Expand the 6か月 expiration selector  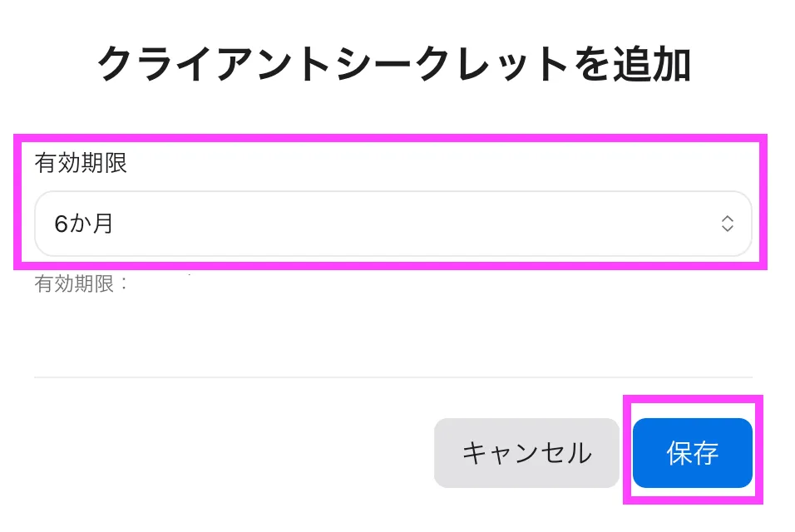393,224
